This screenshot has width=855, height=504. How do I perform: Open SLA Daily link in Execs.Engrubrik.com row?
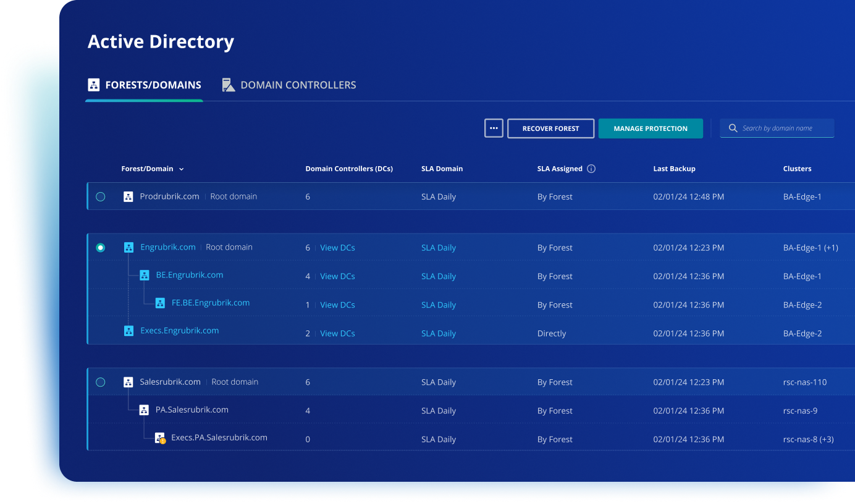(x=439, y=333)
